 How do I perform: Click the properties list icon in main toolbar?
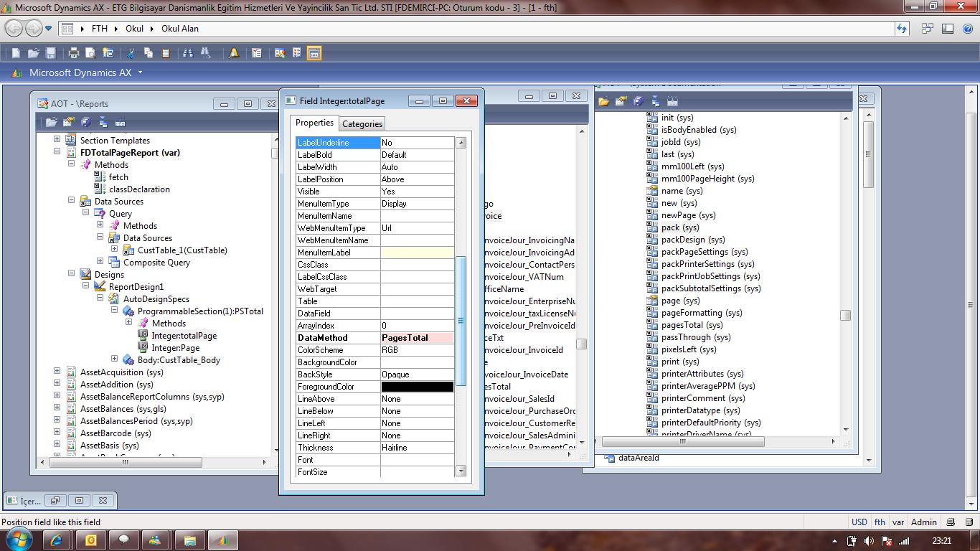click(296, 53)
